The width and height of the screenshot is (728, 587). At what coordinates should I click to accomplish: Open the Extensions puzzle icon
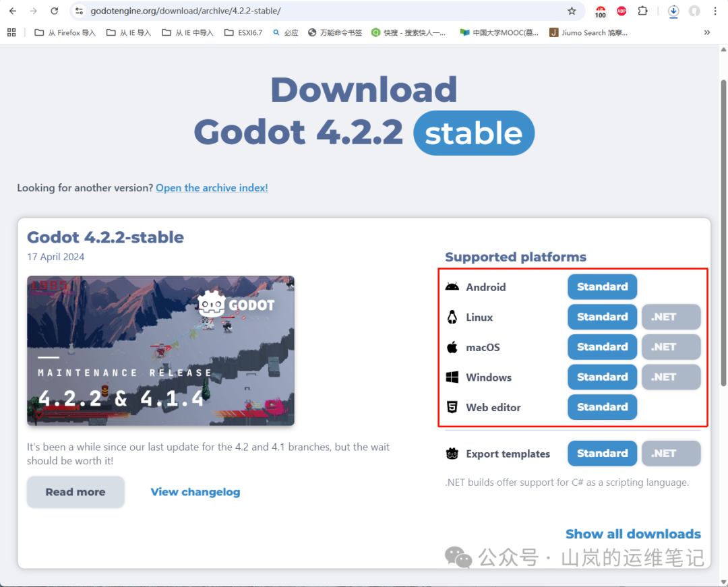[x=642, y=11]
